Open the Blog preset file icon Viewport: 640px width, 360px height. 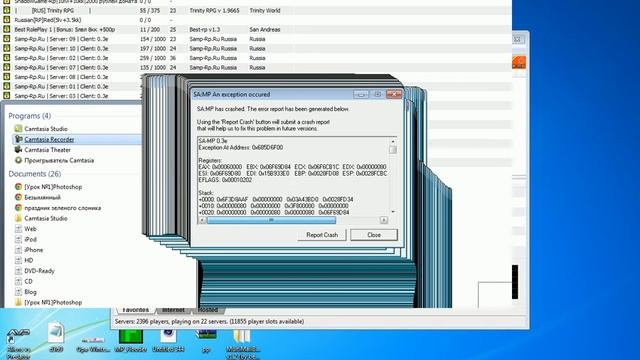[18, 292]
